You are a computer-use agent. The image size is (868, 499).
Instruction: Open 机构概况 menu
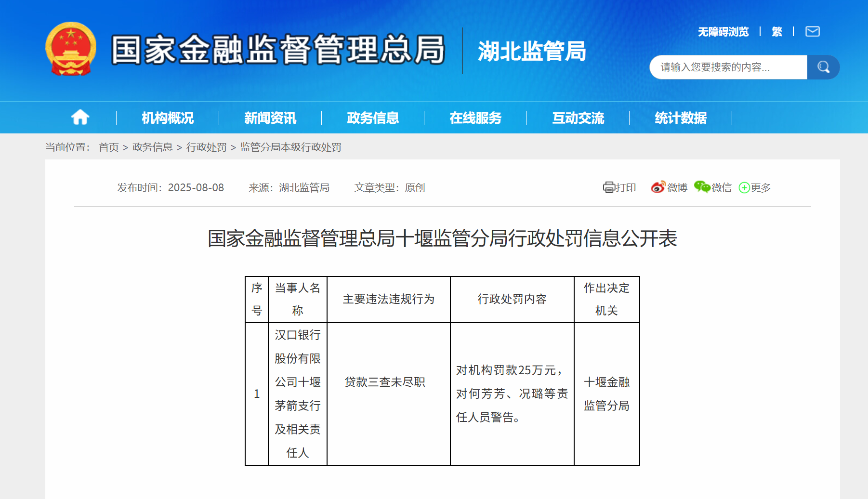pos(168,118)
